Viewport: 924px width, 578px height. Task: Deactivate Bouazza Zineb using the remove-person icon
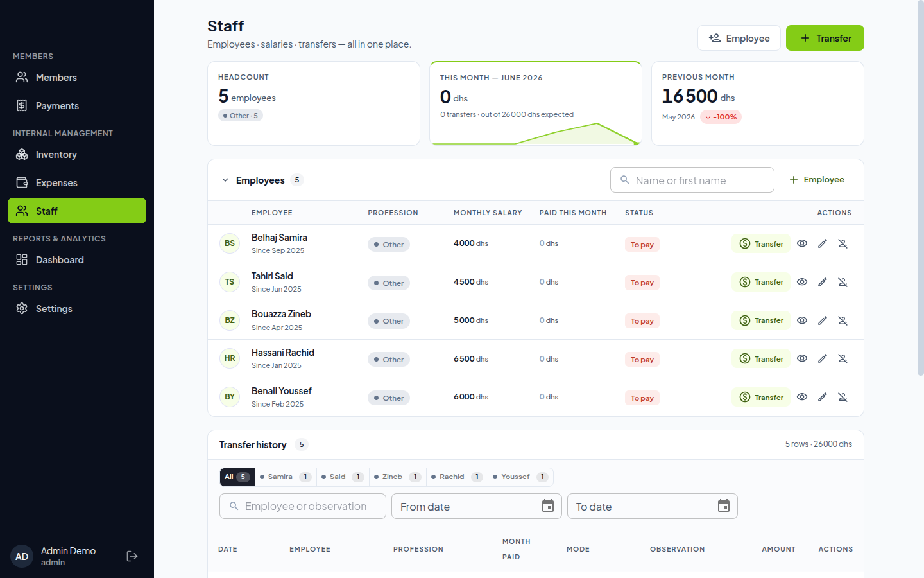pos(843,320)
